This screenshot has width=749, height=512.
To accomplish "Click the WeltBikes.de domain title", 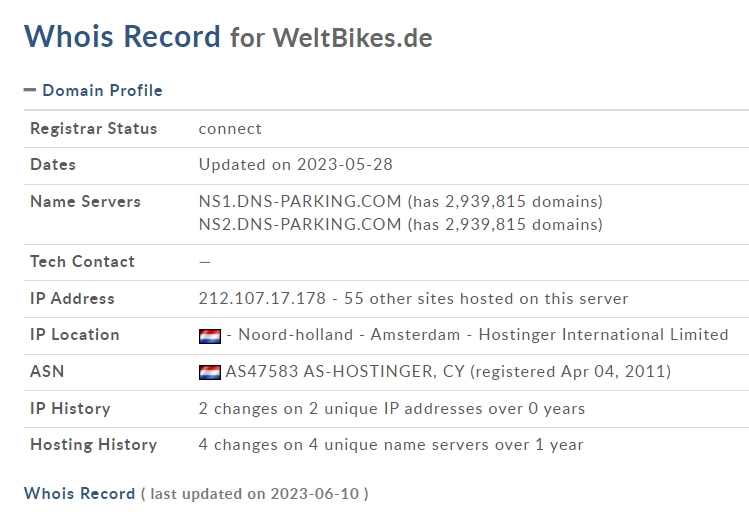I will [x=352, y=38].
